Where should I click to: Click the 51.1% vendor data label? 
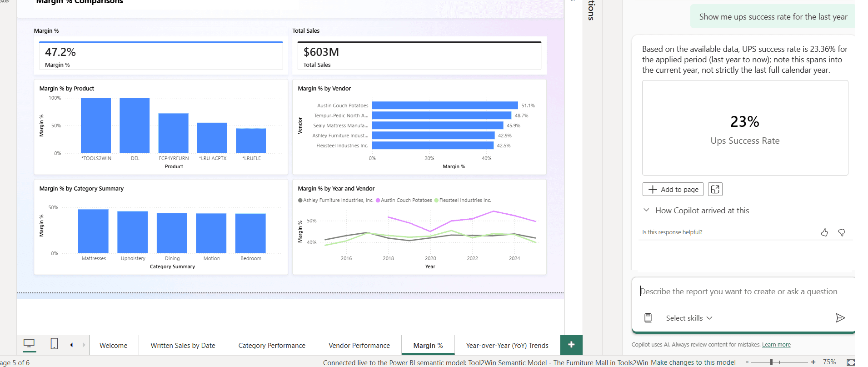pos(528,106)
